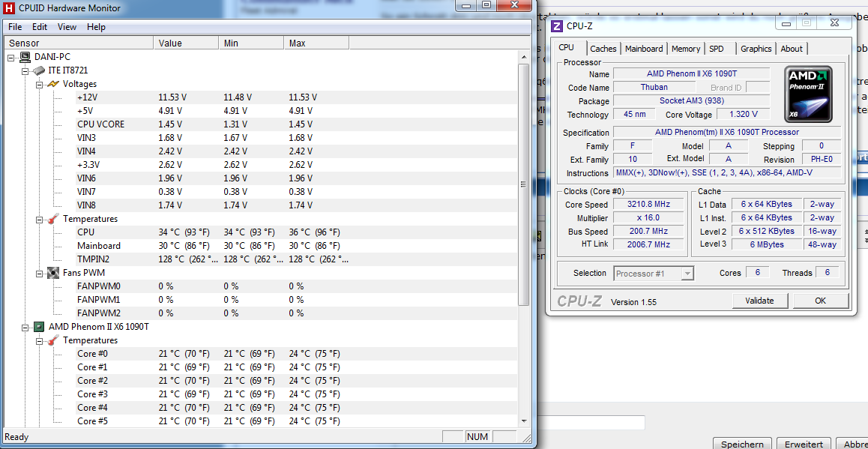Click the Core Voltage value 1.320 V
Image resolution: width=868 pixels, height=449 pixels.
pos(742,114)
